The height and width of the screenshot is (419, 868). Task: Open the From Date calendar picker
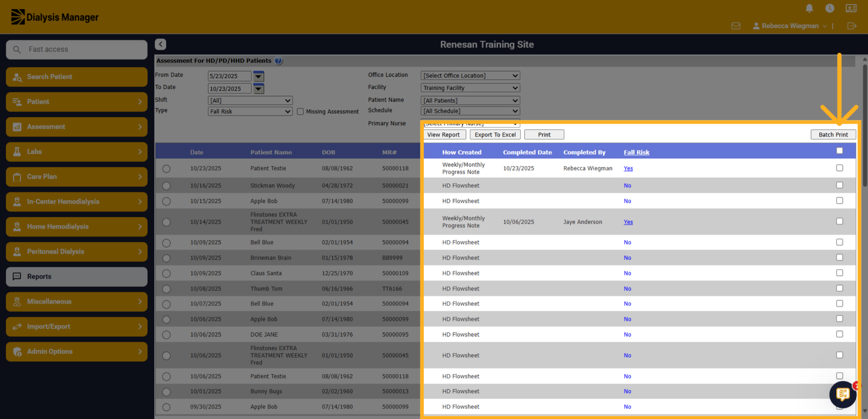(x=258, y=76)
